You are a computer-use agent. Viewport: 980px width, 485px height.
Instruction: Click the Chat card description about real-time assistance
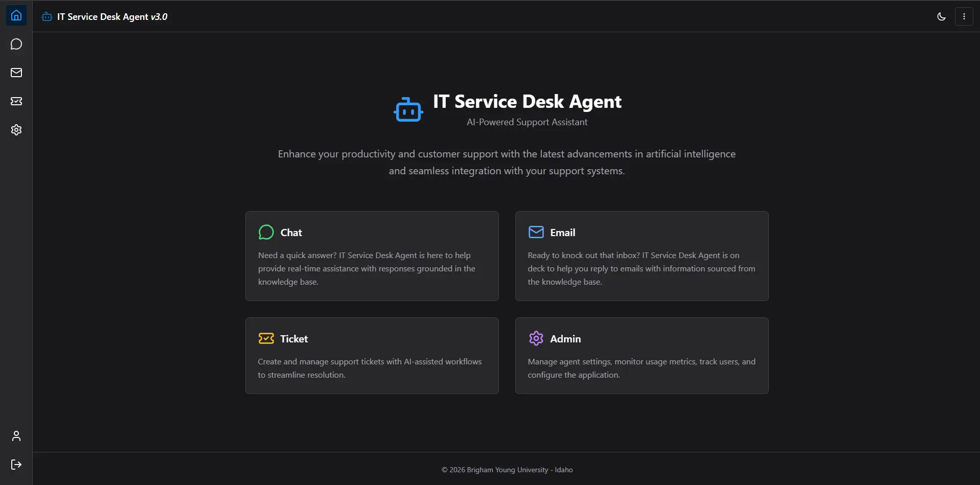pyautogui.click(x=367, y=268)
